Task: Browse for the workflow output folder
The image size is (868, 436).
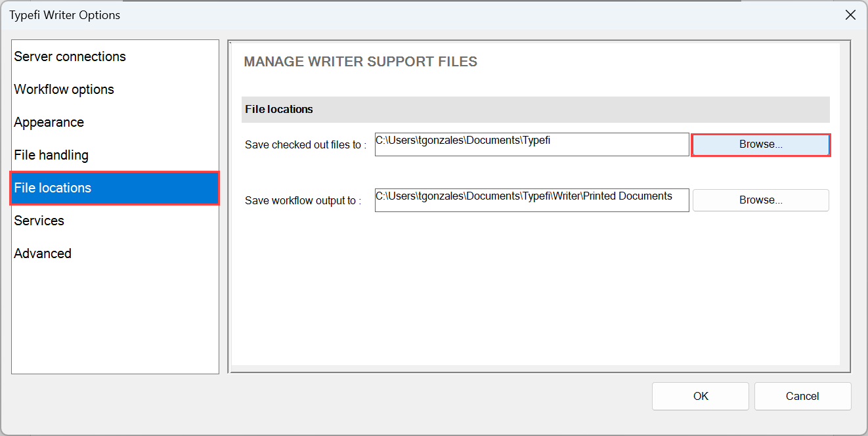Action: (x=760, y=200)
